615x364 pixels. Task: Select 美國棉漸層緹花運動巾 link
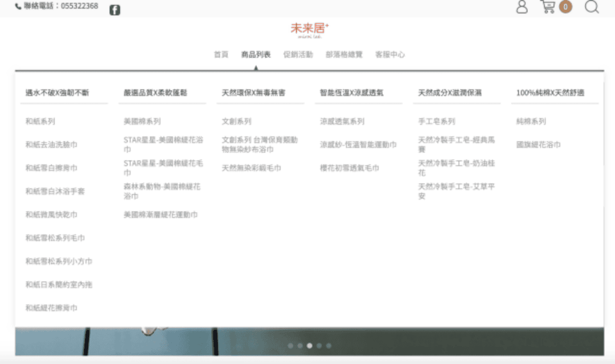(x=160, y=215)
